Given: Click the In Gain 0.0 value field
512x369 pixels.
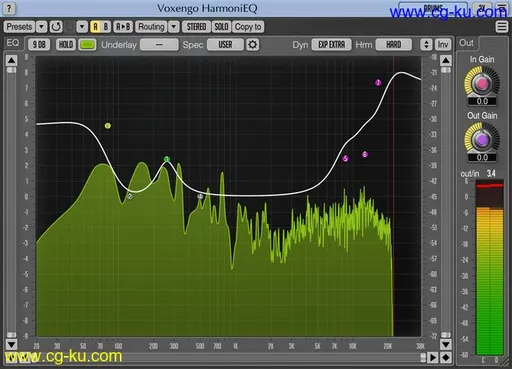Looking at the screenshot, I should pyautogui.click(x=482, y=101).
